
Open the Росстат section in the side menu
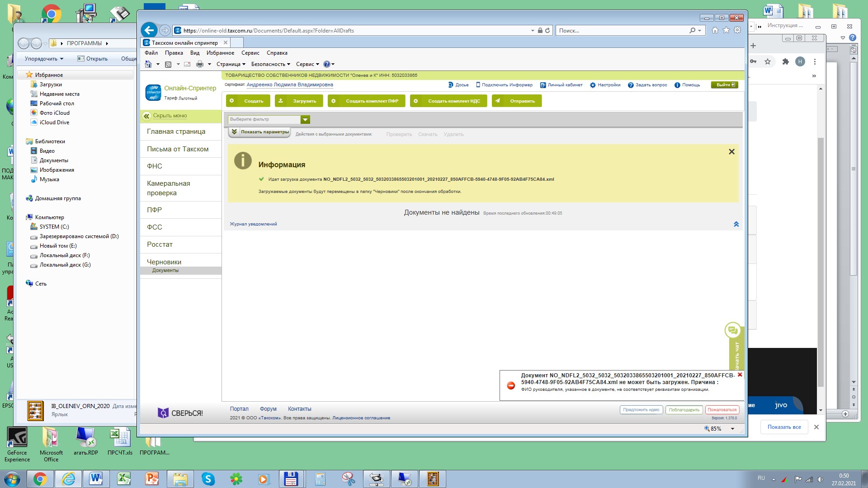[160, 244]
